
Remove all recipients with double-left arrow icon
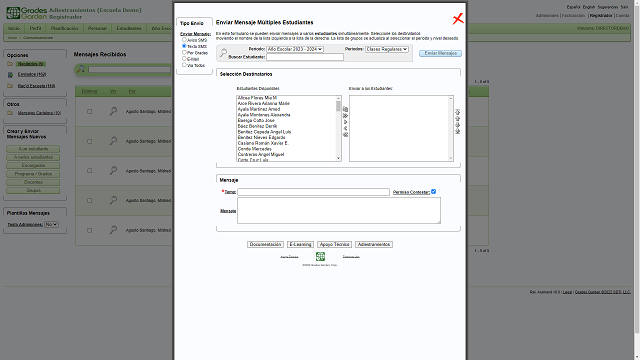(345, 135)
